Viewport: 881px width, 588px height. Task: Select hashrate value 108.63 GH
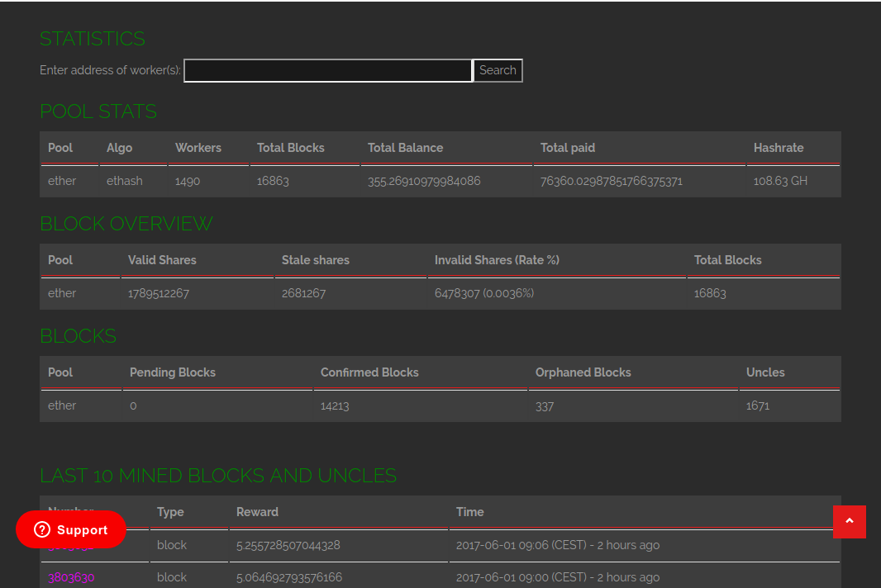pyautogui.click(x=780, y=181)
